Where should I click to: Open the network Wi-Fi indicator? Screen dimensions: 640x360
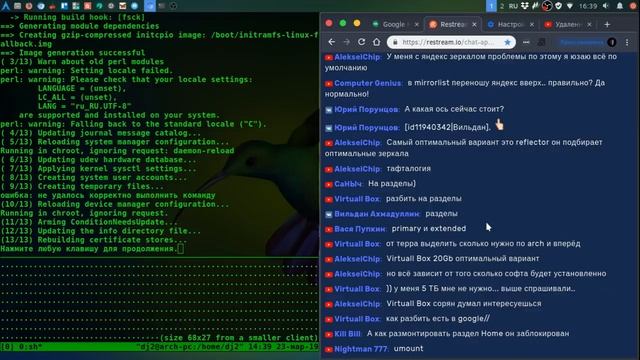coord(570,6)
